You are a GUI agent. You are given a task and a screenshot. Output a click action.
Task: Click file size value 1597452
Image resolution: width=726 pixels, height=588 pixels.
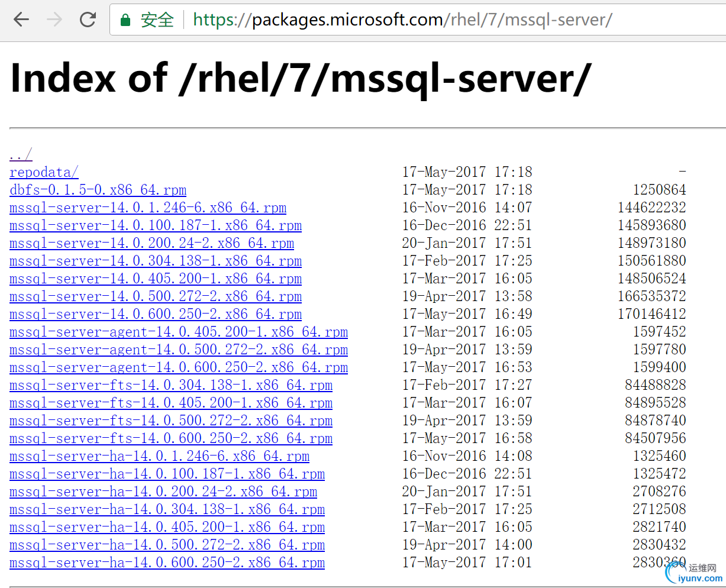[x=659, y=332]
